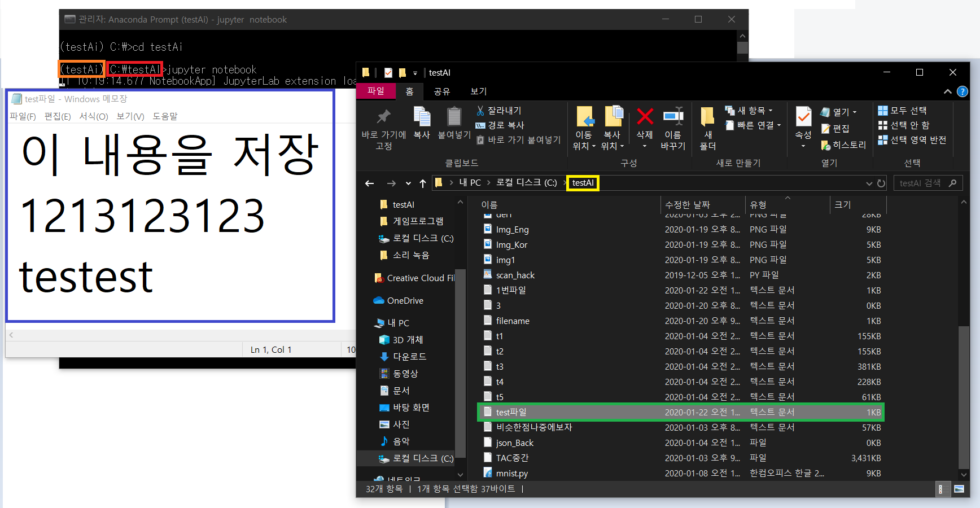The width and height of the screenshot is (980, 508).
Task: Click Copy path (경로 복사)
Action: tap(500, 125)
